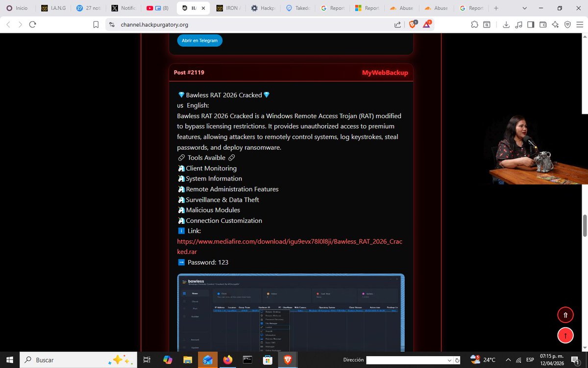Close the active hackpurgatory tab
The width and height of the screenshot is (588, 368).
(203, 8)
